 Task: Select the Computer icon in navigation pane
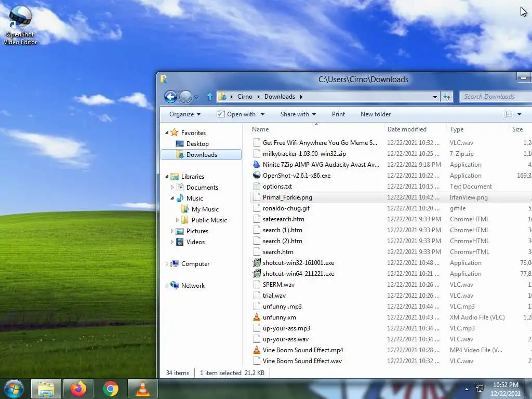tap(175, 263)
